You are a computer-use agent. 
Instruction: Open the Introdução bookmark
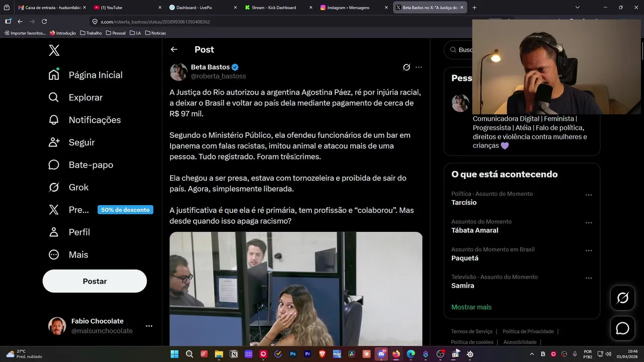[x=63, y=33]
